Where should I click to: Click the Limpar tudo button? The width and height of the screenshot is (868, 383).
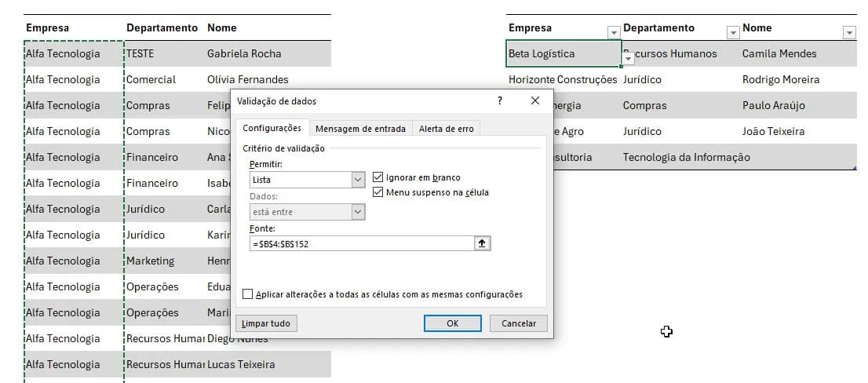pyautogui.click(x=266, y=324)
